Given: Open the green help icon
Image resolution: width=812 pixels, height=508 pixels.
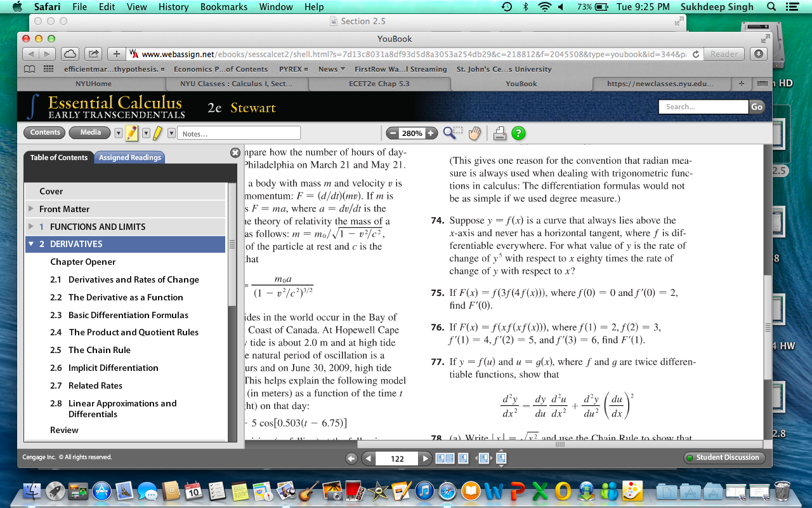Looking at the screenshot, I should (x=519, y=133).
